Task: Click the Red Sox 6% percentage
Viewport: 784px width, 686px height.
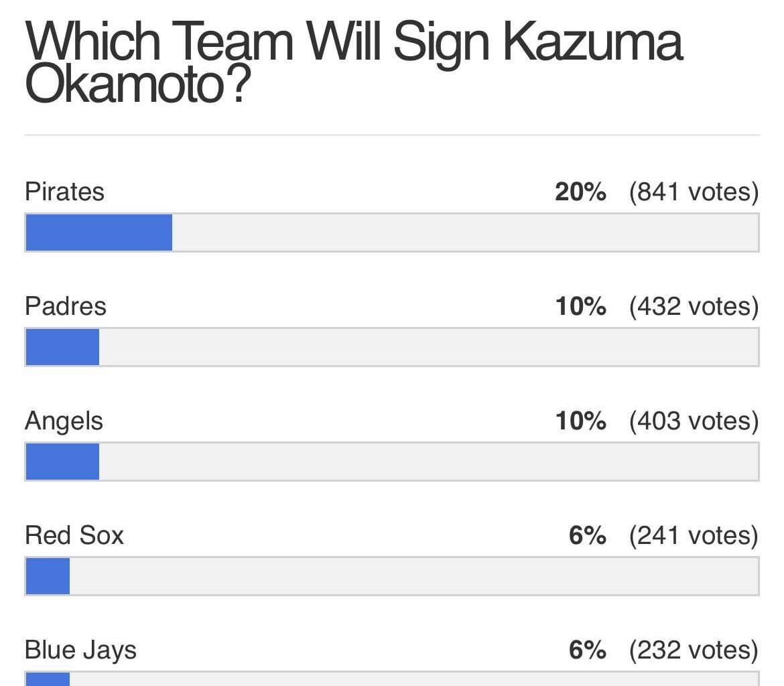Action: point(587,535)
